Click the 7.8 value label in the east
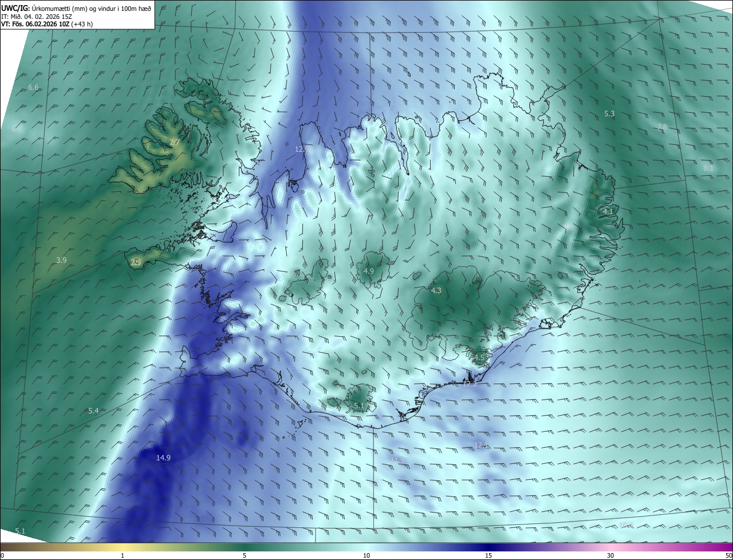This screenshot has height=560, width=733. click(662, 127)
